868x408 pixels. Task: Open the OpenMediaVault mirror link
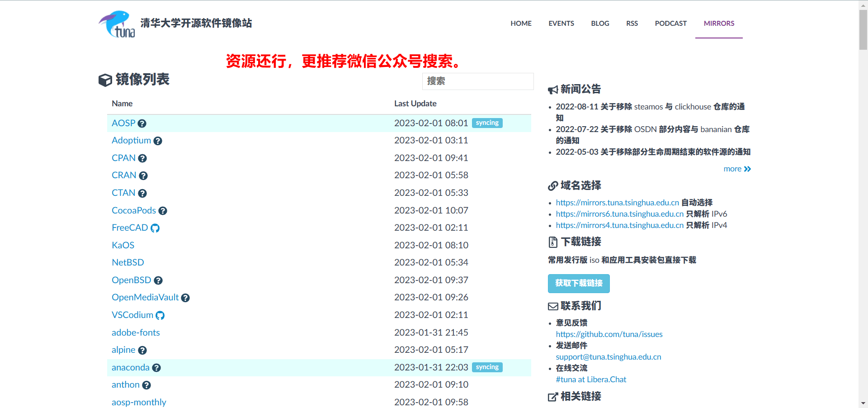(x=145, y=297)
